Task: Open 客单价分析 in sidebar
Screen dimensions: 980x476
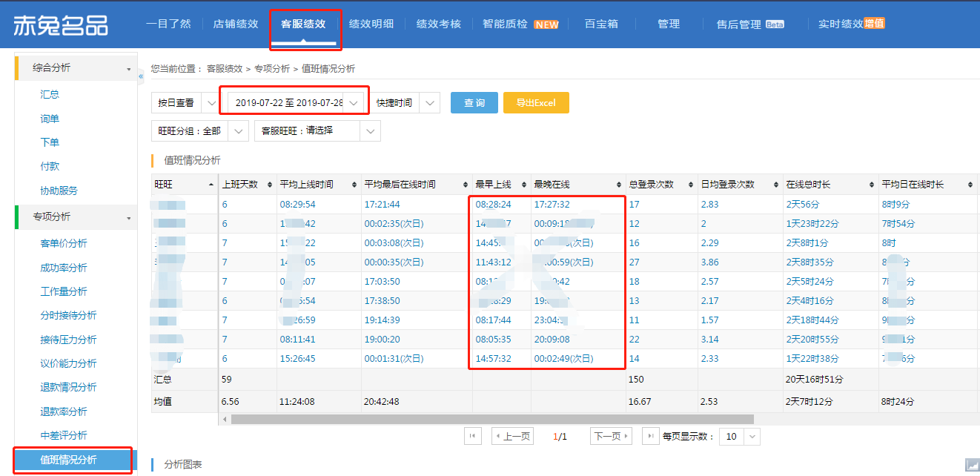Action: coord(63,244)
